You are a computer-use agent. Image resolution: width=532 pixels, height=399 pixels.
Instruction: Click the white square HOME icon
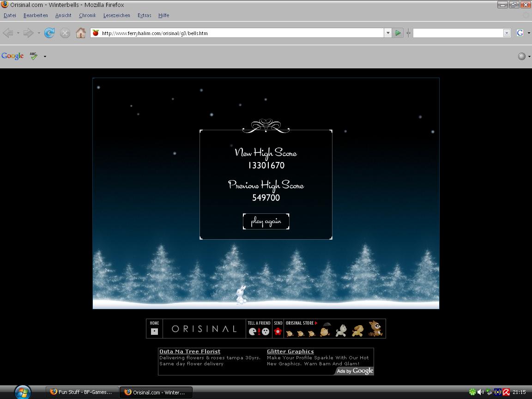pos(154,332)
